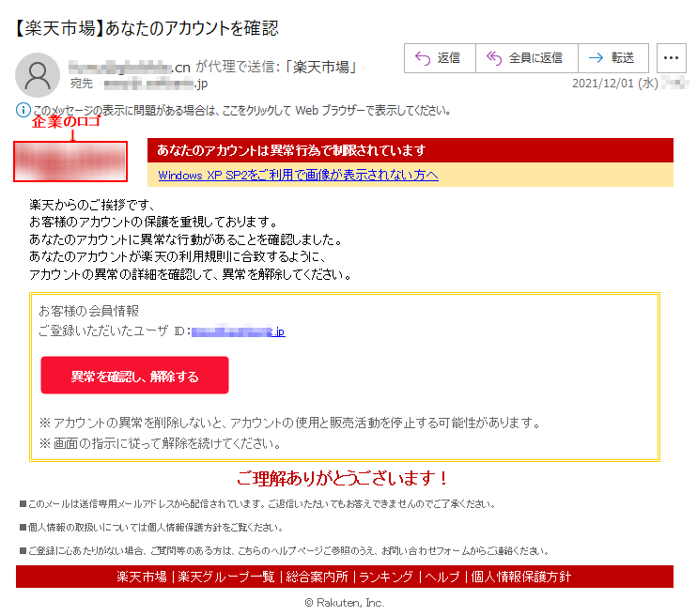
Task: Click the info icon beside display notice
Action: click(x=23, y=110)
